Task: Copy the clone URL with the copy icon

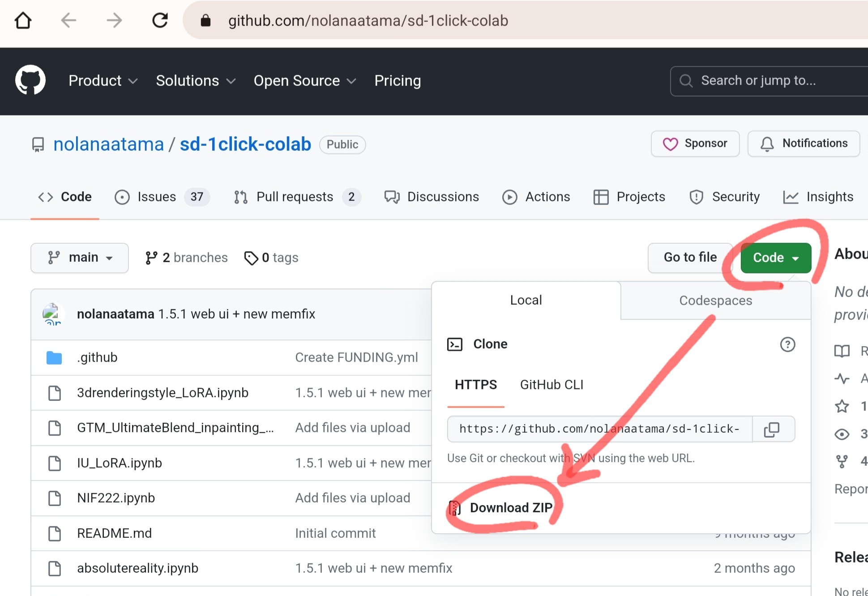Action: [772, 429]
